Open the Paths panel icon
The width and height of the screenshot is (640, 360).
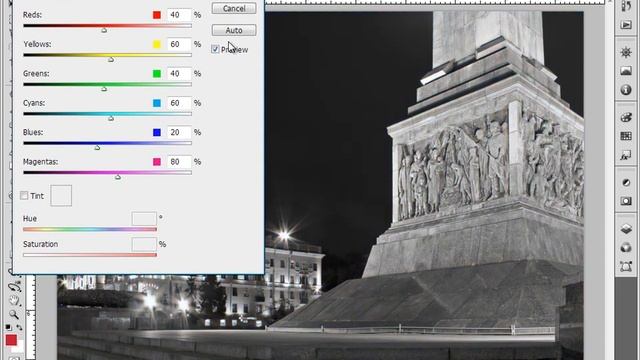coord(626,267)
